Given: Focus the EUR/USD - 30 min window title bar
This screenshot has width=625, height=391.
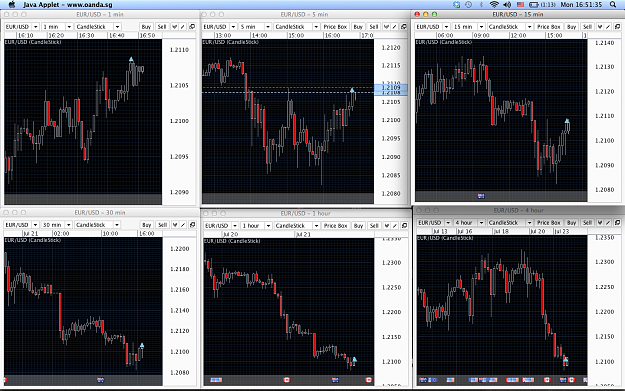Looking at the screenshot, I should click(100, 212).
